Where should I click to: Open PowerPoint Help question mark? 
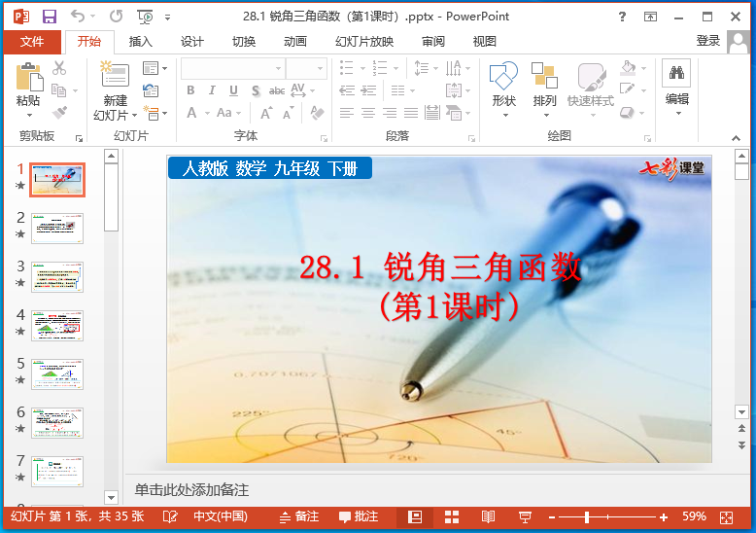pos(623,17)
